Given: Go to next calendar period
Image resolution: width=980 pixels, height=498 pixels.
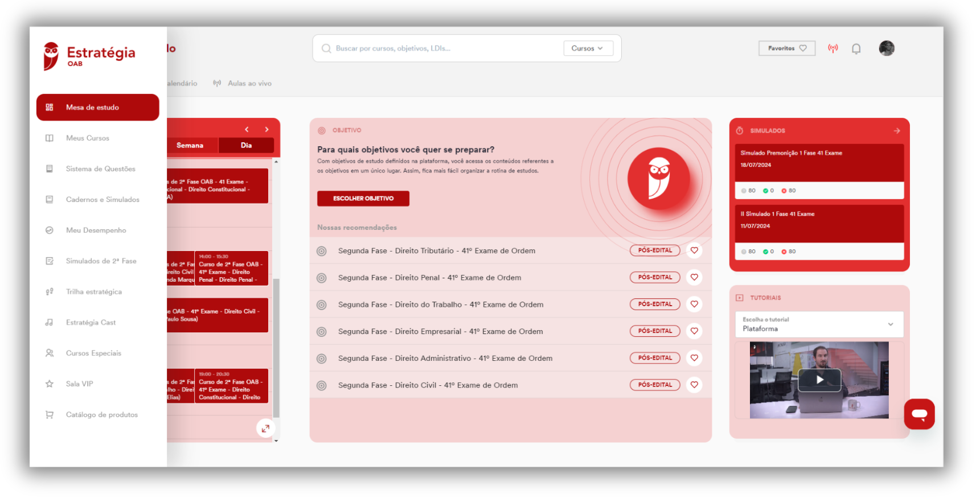Looking at the screenshot, I should 266,129.
